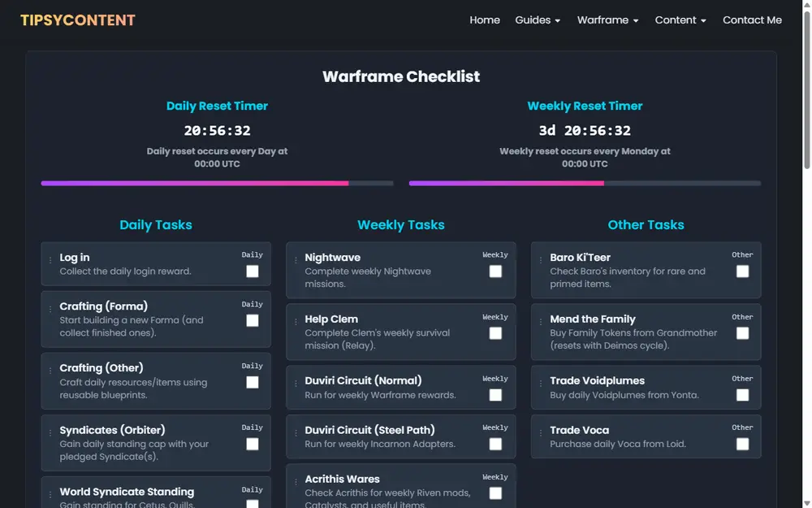Click the drag handle on Acrithis Wares task
This screenshot has width=812, height=508.
tap(296, 482)
